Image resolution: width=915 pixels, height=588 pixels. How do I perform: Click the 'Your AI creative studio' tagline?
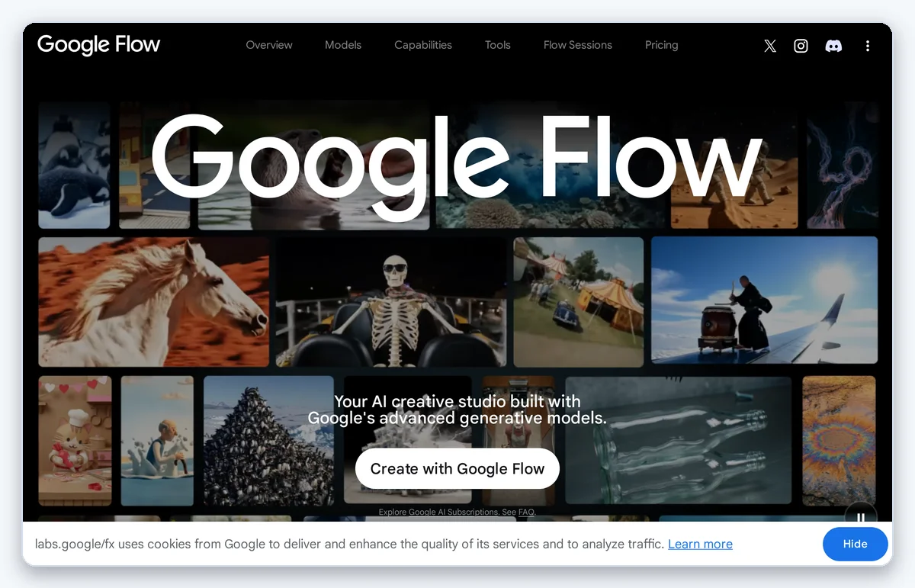pyautogui.click(x=457, y=410)
